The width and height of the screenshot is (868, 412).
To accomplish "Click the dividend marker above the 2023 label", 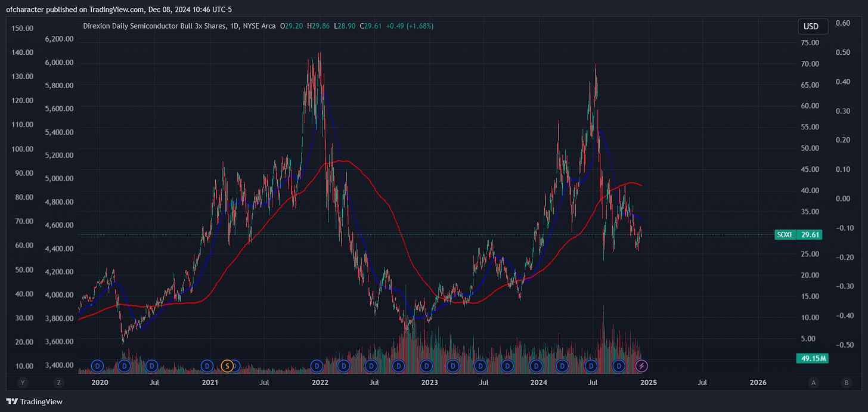I will pos(426,365).
